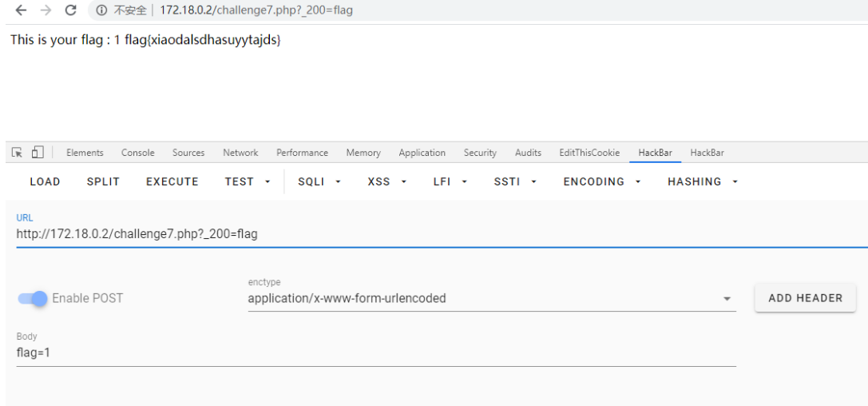This screenshot has width=868, height=406.
Task: Expand the SQLI menu
Action: [320, 181]
